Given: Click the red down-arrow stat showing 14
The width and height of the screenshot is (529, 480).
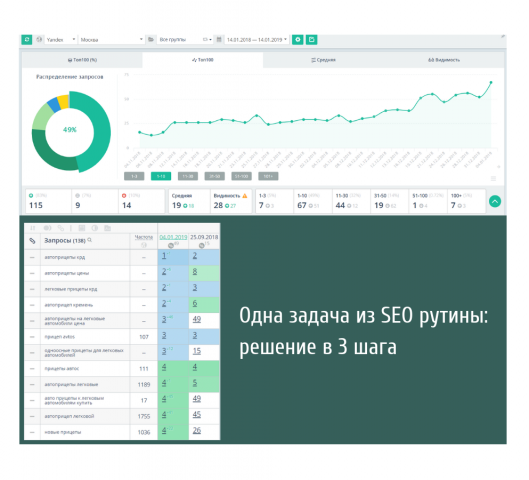Looking at the screenshot, I should pyautogui.click(x=141, y=201).
